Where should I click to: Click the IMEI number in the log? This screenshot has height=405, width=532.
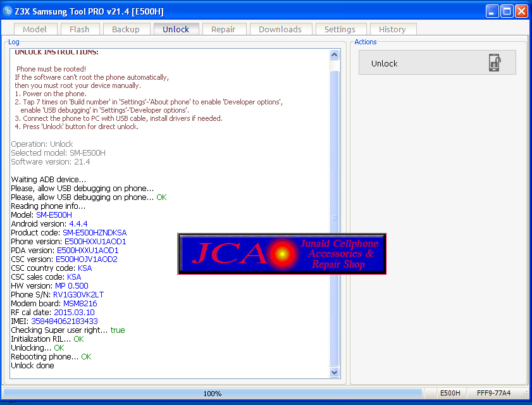(65, 321)
